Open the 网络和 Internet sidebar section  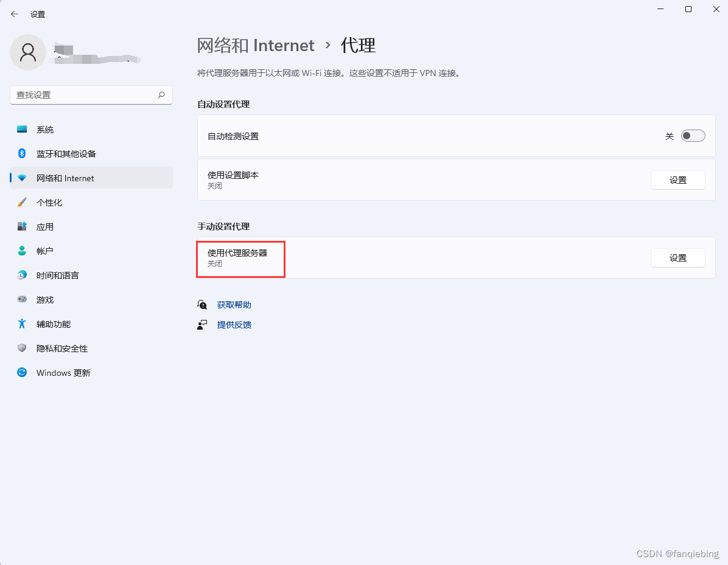tap(91, 178)
